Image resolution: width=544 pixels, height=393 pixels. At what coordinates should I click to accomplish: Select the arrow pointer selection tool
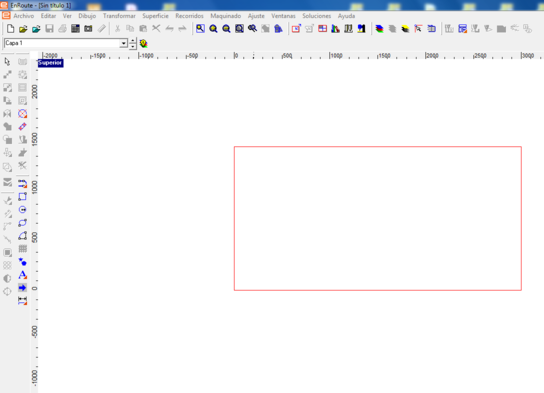point(7,62)
